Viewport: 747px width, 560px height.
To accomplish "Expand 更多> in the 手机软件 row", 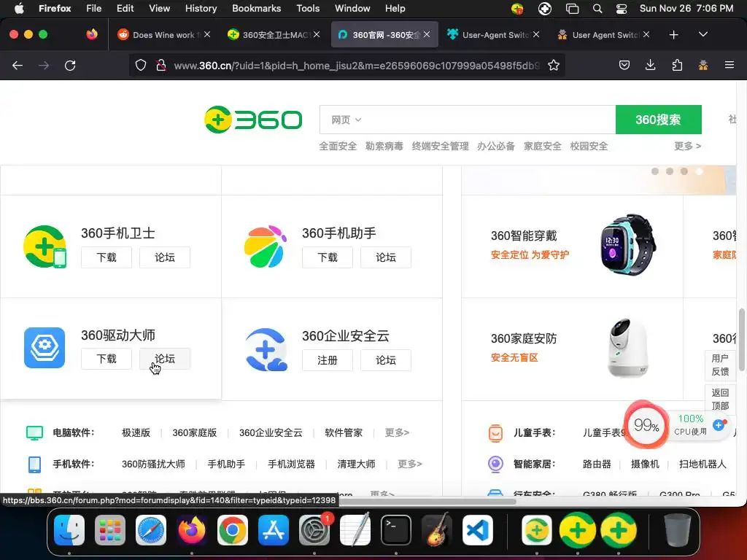I will coord(410,464).
